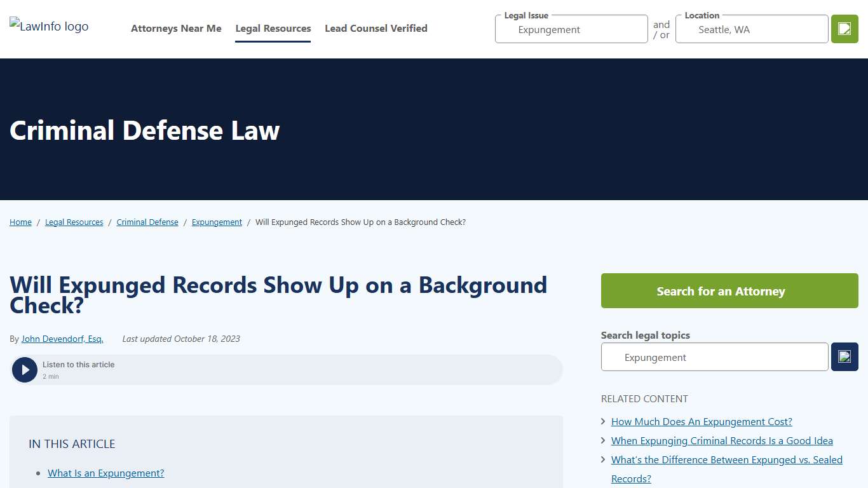Click the green search submit icon in header

click(844, 29)
